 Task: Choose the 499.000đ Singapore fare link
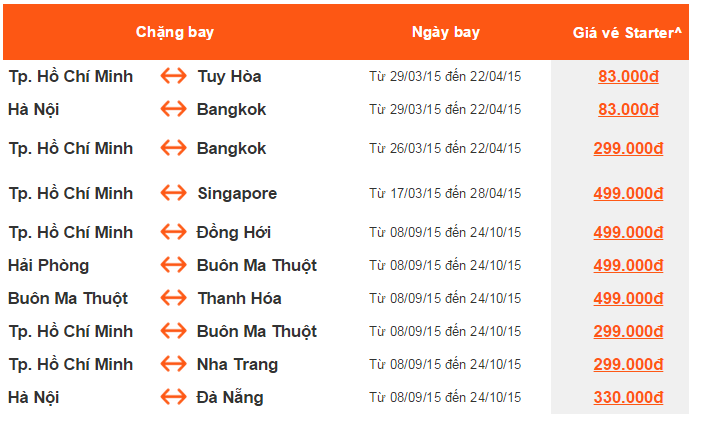(628, 193)
